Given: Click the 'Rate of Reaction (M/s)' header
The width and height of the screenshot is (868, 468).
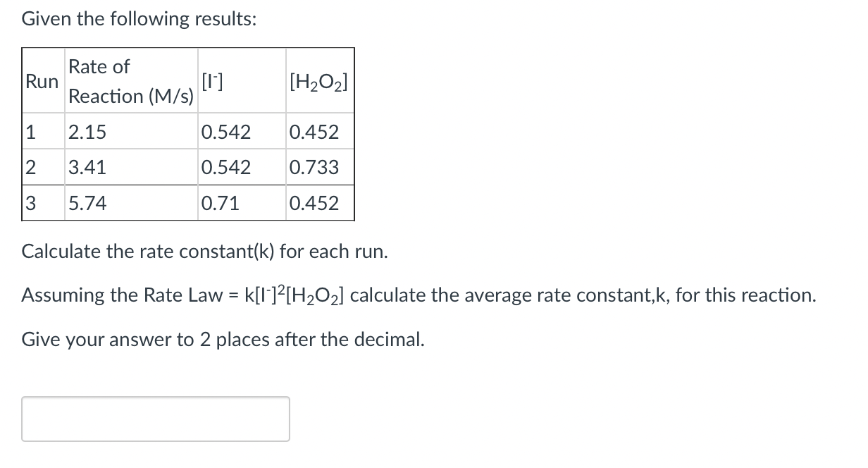Looking at the screenshot, I should click(131, 82).
